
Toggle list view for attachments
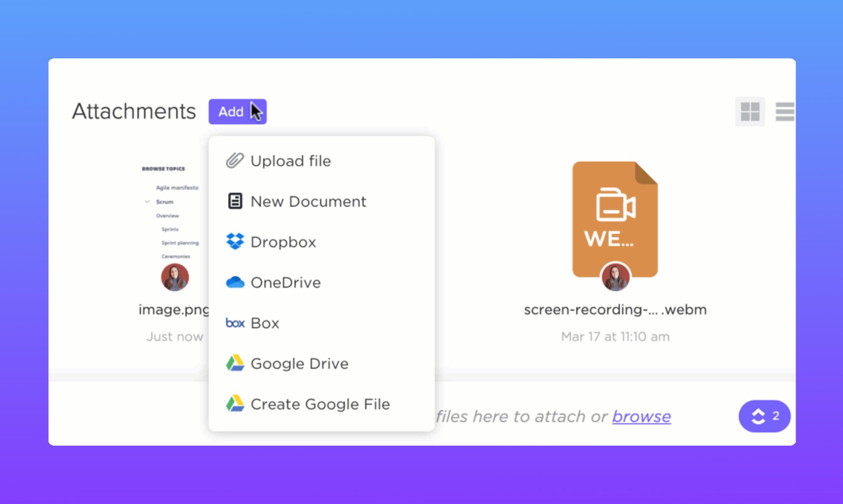pos(785,112)
